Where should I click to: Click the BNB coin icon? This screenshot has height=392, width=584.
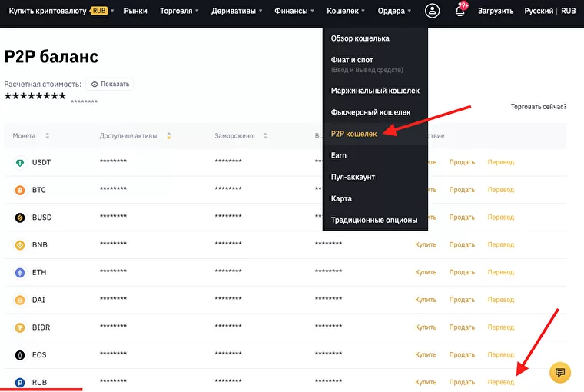coord(20,245)
